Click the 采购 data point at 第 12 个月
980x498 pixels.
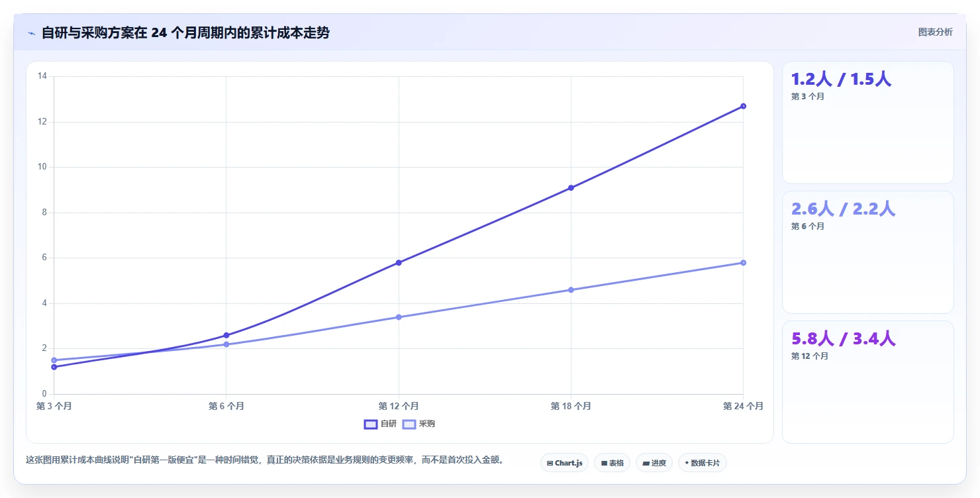(399, 317)
